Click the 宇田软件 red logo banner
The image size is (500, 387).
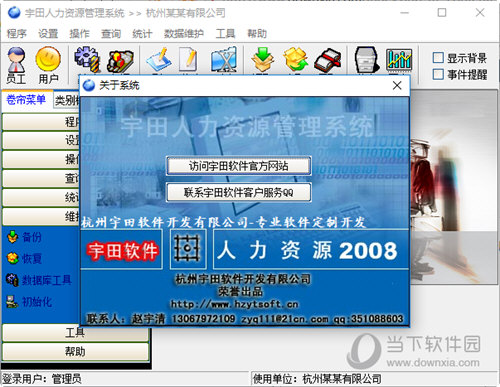pos(122,250)
